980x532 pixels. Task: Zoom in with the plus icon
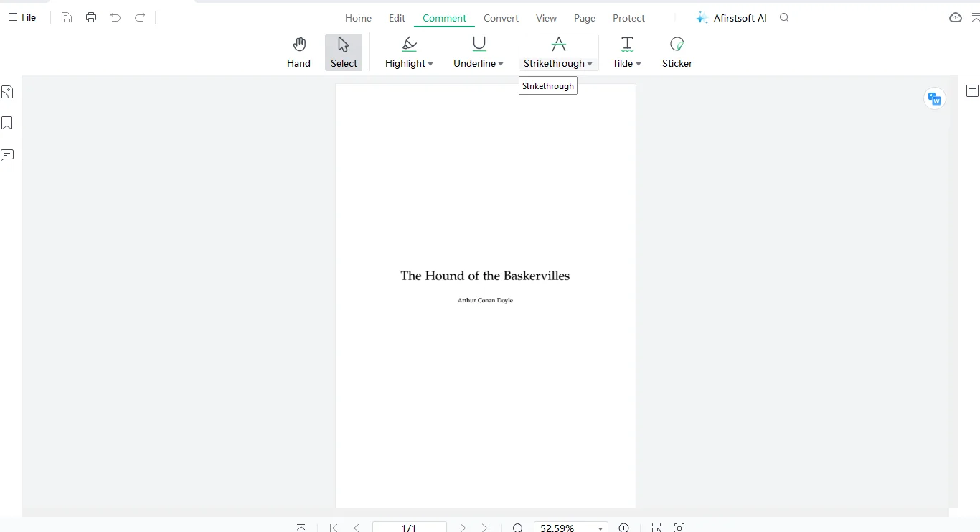(624, 528)
